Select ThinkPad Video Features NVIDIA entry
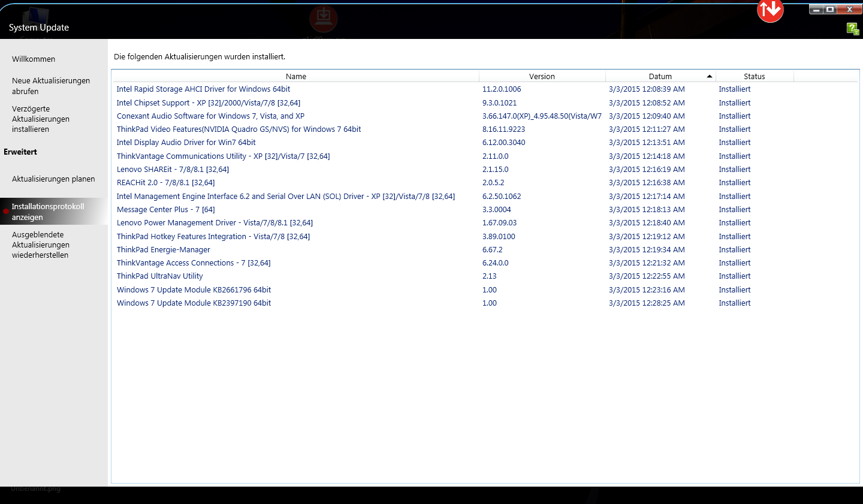 coord(239,129)
